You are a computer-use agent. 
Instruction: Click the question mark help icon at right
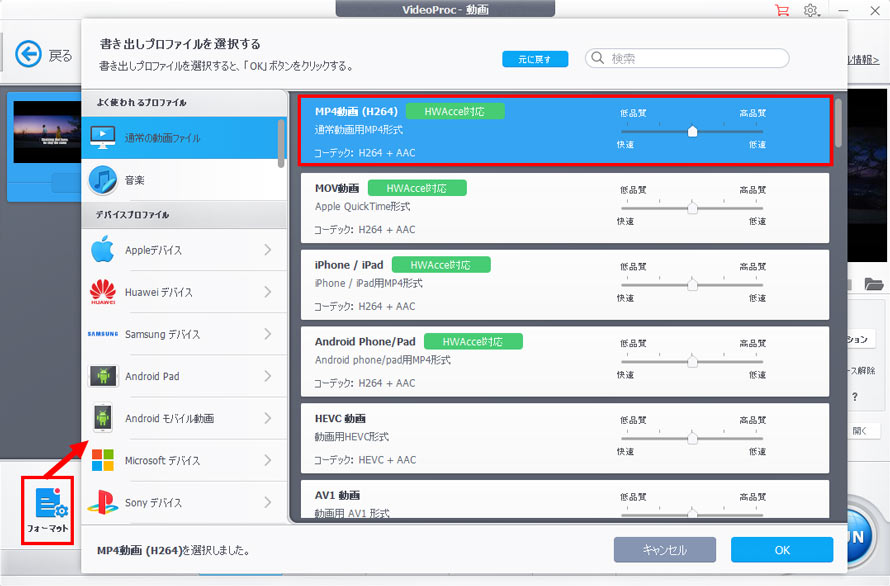[x=855, y=397]
